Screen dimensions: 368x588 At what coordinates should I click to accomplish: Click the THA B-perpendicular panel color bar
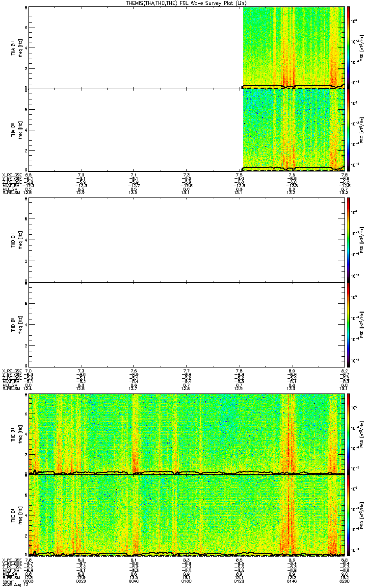point(348,47)
